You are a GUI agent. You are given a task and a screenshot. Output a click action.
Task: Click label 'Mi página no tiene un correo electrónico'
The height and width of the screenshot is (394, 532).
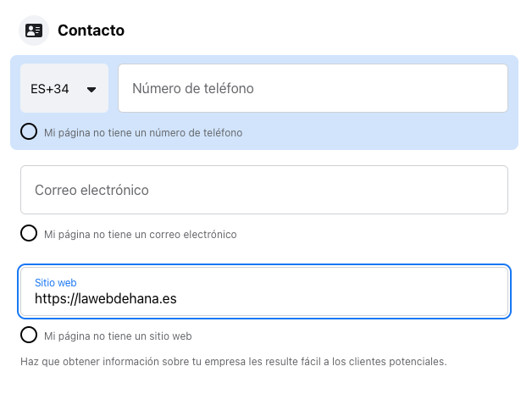[x=141, y=235]
